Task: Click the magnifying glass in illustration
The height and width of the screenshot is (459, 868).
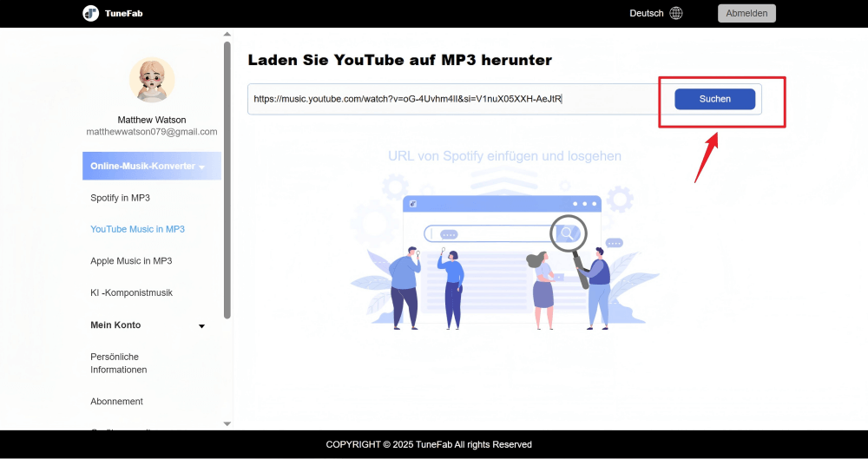Action: coord(569,233)
